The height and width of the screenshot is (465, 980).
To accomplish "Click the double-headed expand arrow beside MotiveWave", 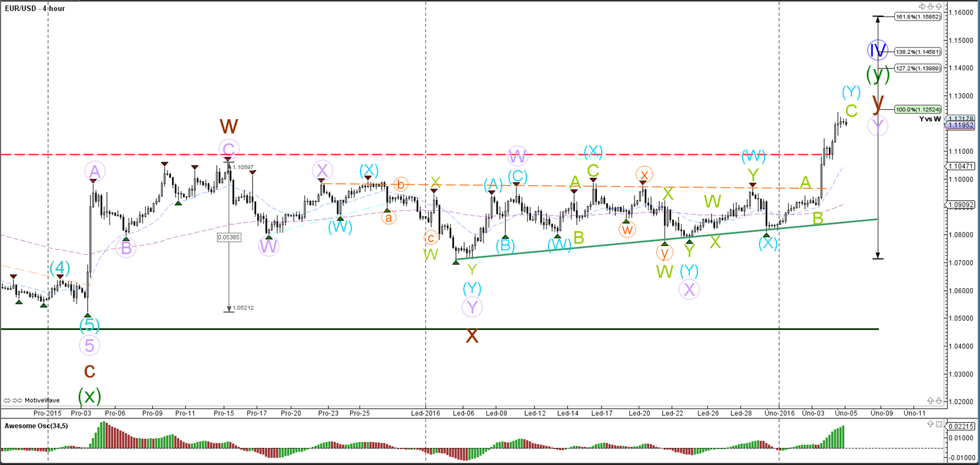I will pos(7,400).
